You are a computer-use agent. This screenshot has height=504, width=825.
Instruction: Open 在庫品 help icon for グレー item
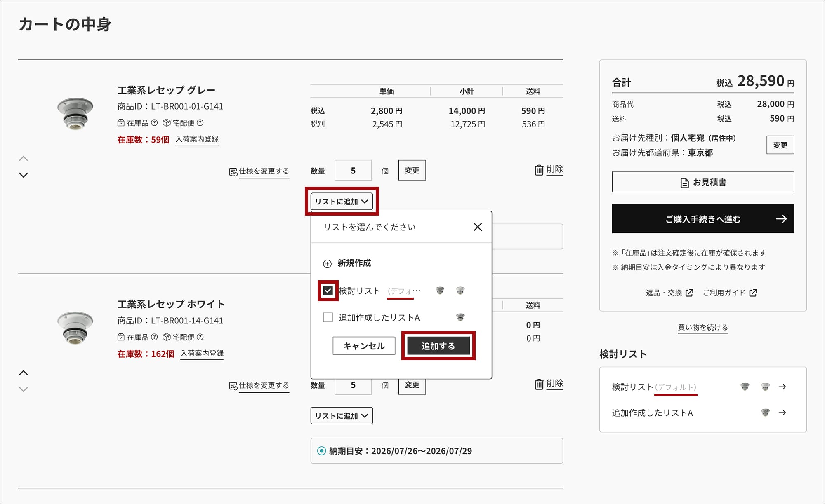pyautogui.click(x=154, y=123)
